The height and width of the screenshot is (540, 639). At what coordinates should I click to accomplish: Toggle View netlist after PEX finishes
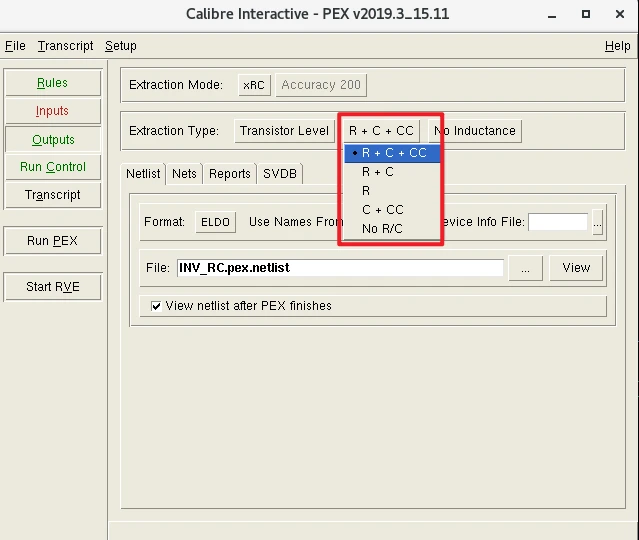coord(156,306)
